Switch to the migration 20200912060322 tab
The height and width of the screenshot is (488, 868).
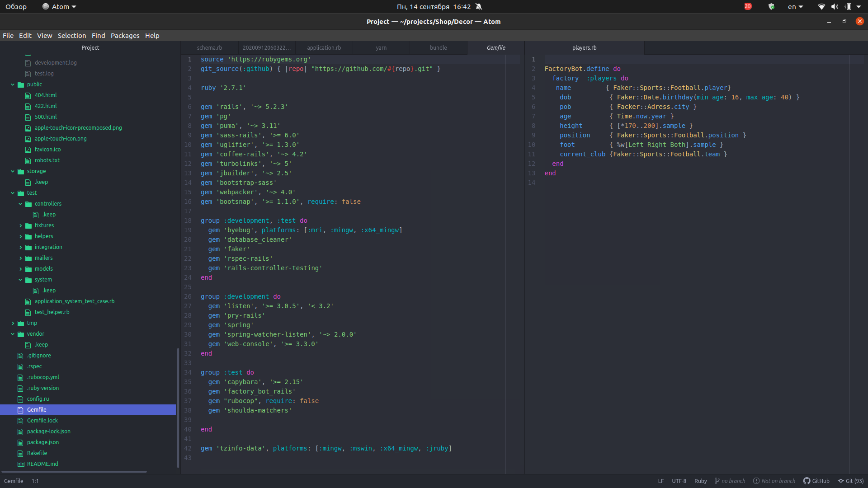click(x=267, y=48)
